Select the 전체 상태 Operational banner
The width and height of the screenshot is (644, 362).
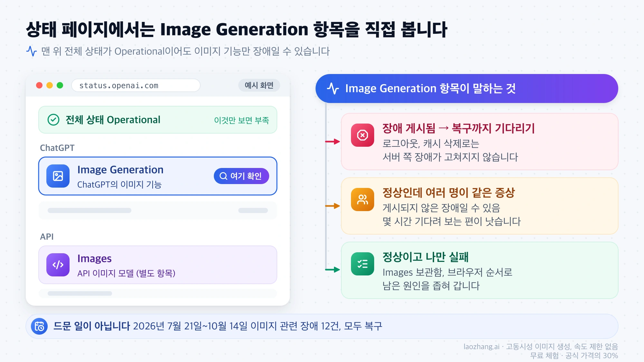click(158, 120)
